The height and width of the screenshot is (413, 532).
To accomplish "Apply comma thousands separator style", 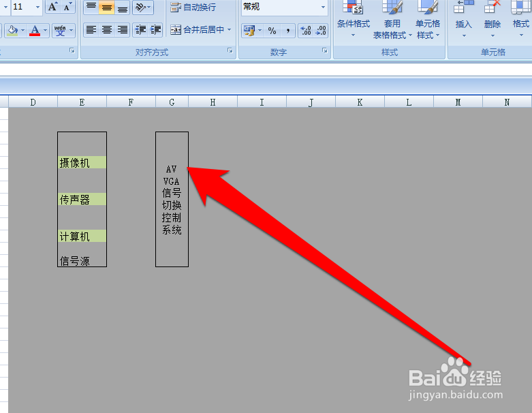I will (287, 31).
